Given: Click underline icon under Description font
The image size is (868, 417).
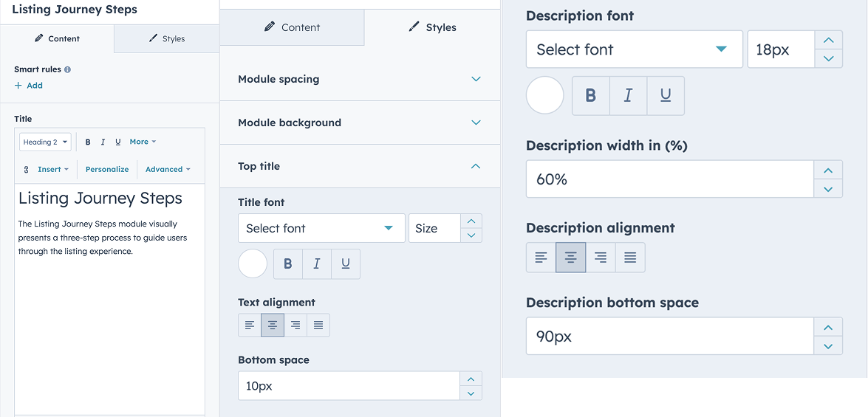Looking at the screenshot, I should tap(666, 96).
